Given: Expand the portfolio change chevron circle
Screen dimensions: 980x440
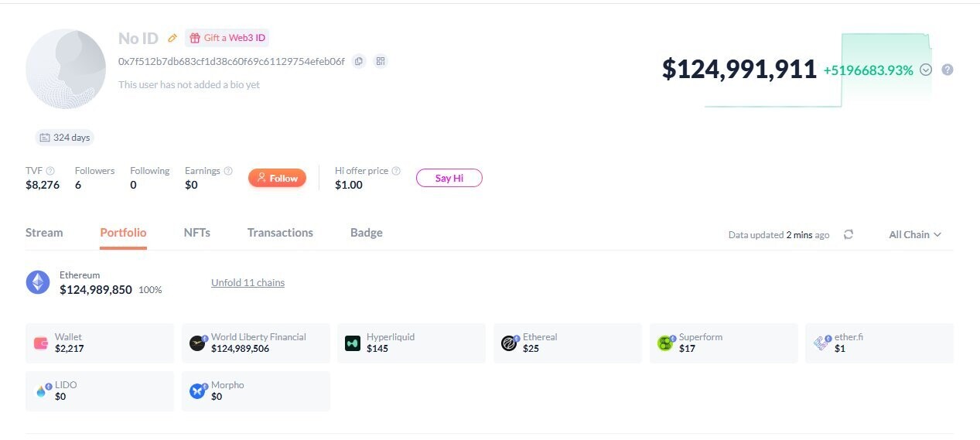Looking at the screenshot, I should coord(926,70).
